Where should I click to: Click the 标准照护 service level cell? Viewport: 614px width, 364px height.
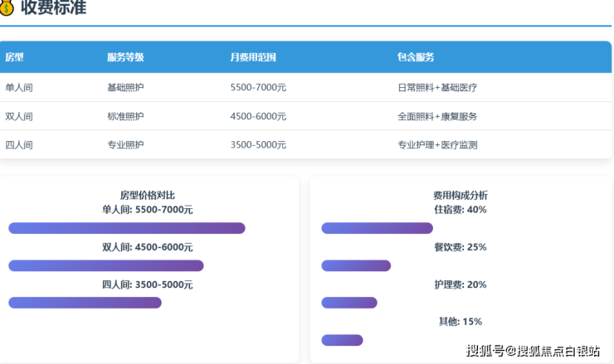(x=125, y=116)
